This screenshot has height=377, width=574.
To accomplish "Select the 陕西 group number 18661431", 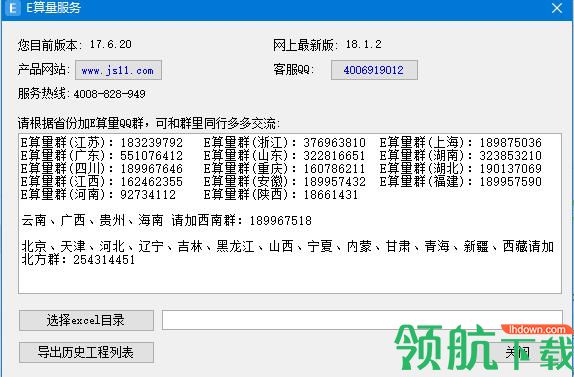I will (331, 194).
